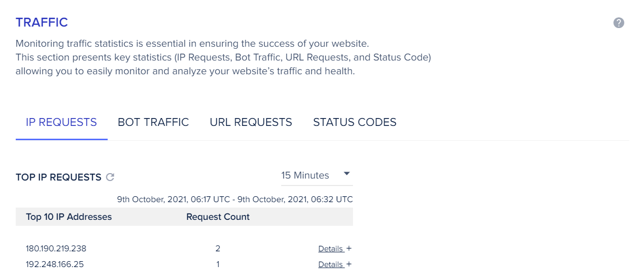Click the time range dropdown arrow

pyautogui.click(x=347, y=174)
